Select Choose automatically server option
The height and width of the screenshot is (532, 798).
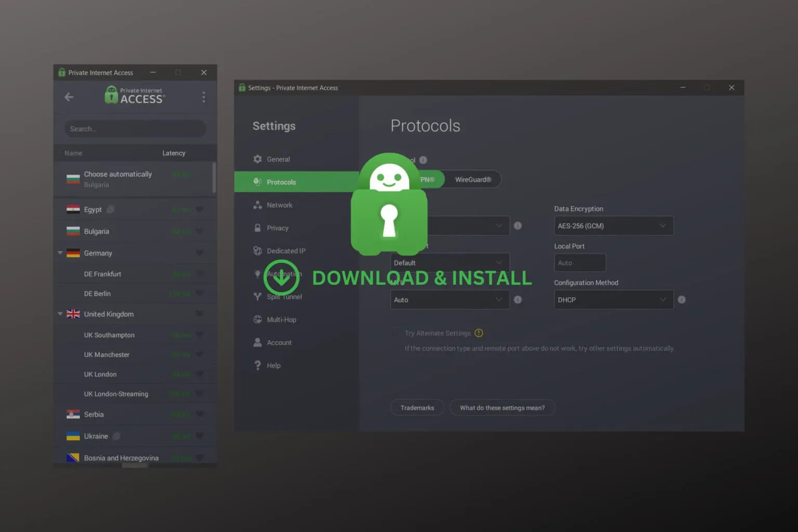(x=133, y=179)
